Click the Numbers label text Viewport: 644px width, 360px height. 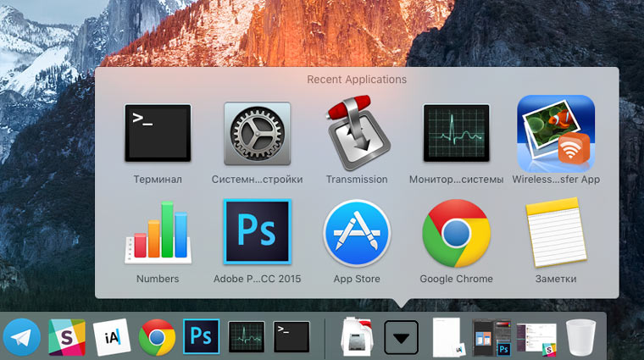158,279
